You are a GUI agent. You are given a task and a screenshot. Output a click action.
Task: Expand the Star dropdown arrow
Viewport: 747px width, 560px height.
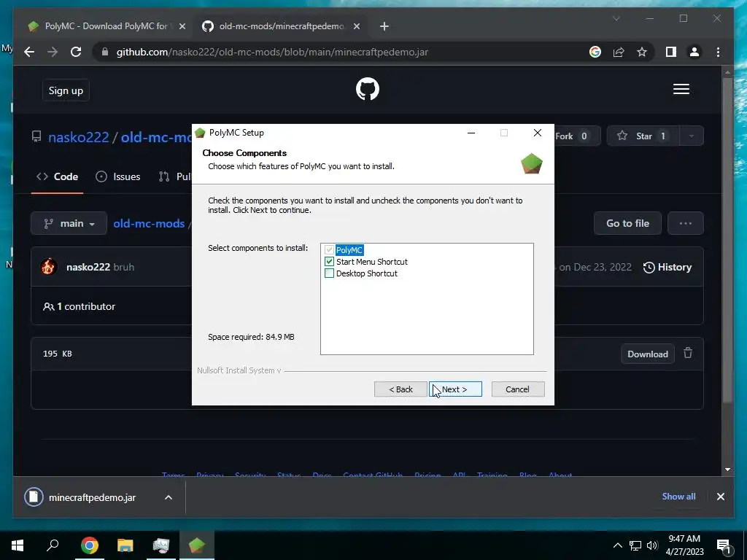(x=692, y=136)
